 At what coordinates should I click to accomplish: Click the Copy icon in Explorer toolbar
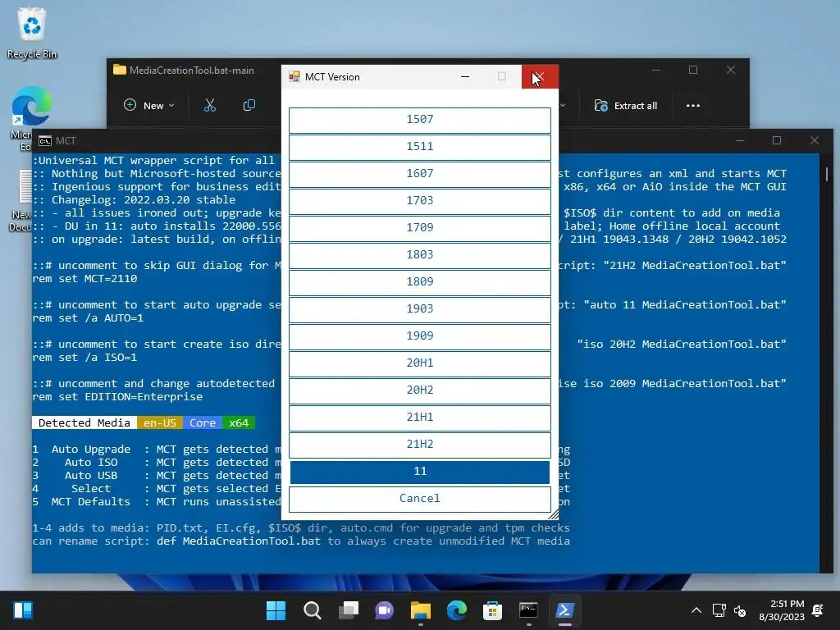tap(249, 106)
